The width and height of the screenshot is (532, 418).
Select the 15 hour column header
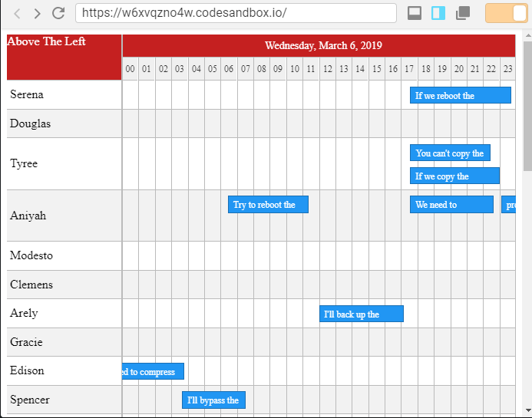377,69
